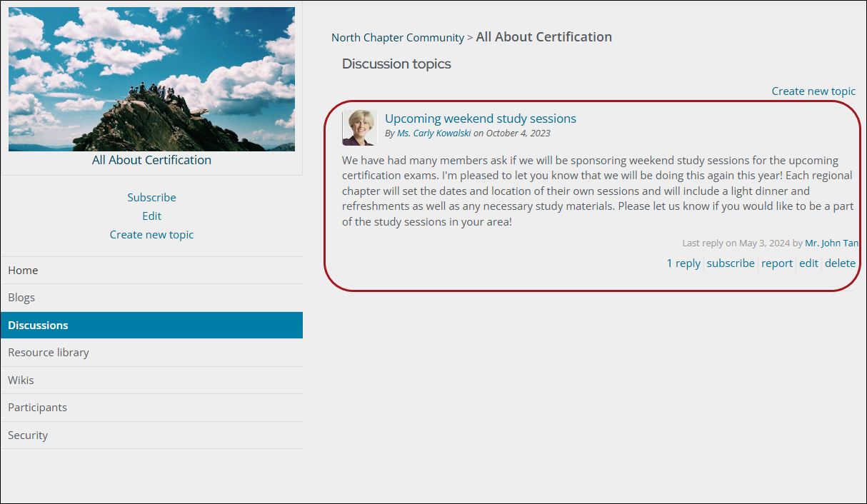Select the Discussions sidebar item
Image resolution: width=867 pixels, height=504 pixels.
[151, 325]
